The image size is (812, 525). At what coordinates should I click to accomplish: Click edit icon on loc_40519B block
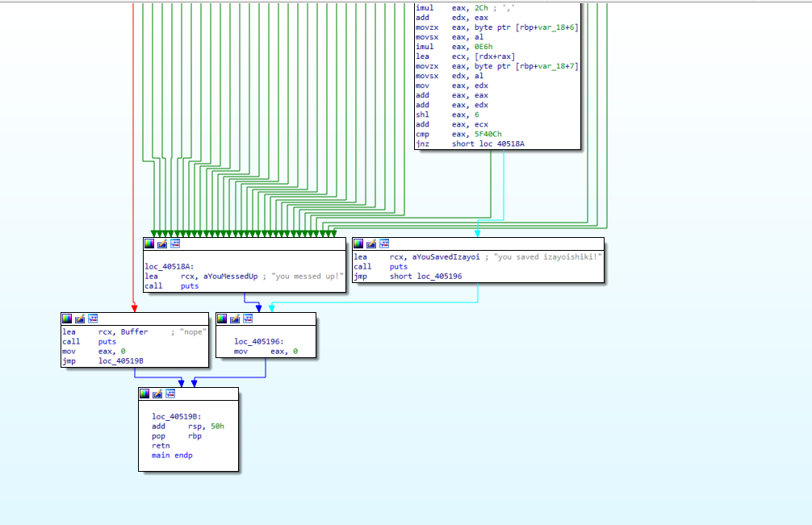tap(158, 394)
